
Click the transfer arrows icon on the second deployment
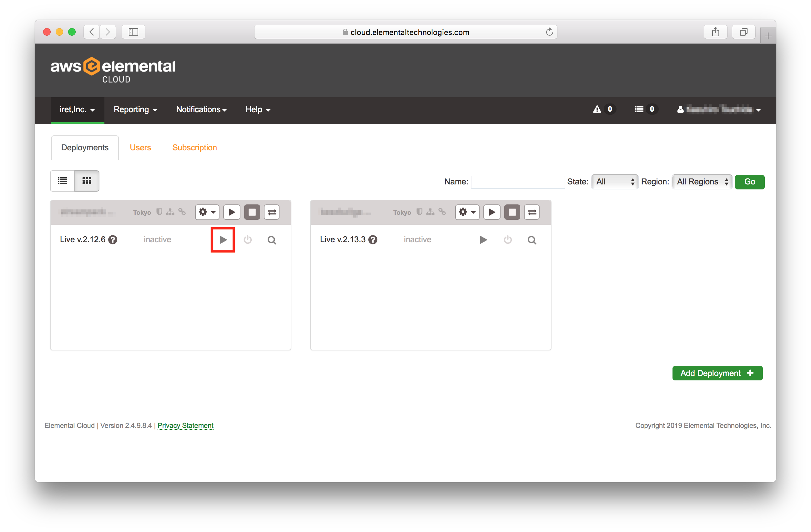click(x=531, y=212)
